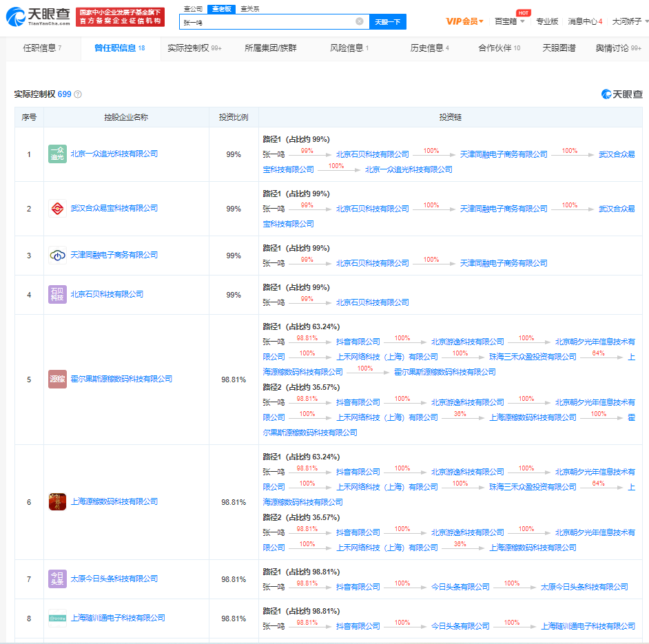Open 上海随训通电子科技有限公司 in row 8 name column
This screenshot has height=644, width=649.
tap(118, 618)
